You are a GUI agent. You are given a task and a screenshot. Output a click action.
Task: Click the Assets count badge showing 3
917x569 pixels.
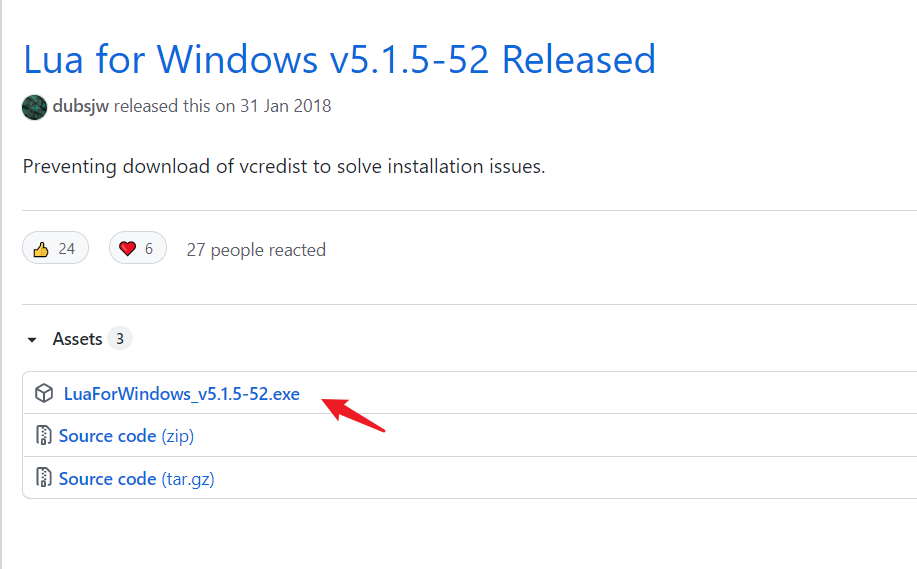pyautogui.click(x=120, y=339)
